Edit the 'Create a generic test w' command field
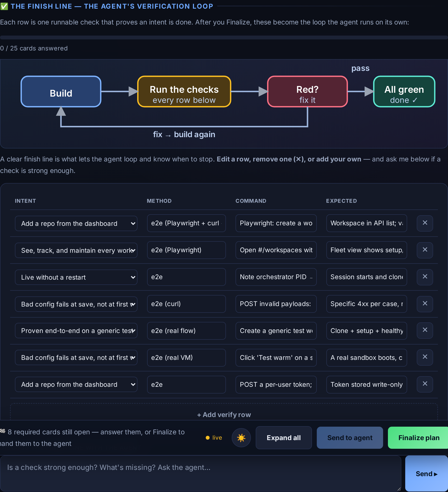The height and width of the screenshot is (492, 448). (x=276, y=330)
